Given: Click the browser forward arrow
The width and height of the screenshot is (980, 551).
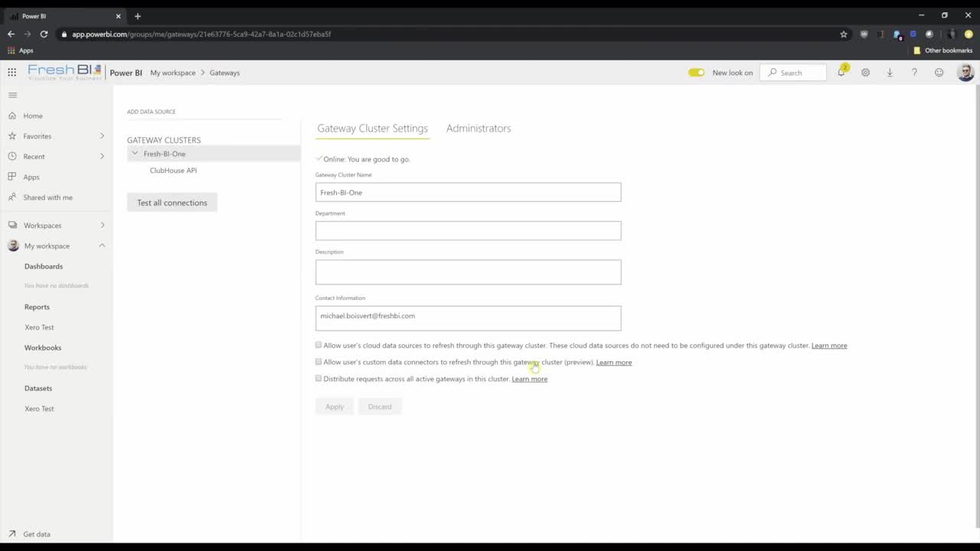Looking at the screenshot, I should (28, 34).
